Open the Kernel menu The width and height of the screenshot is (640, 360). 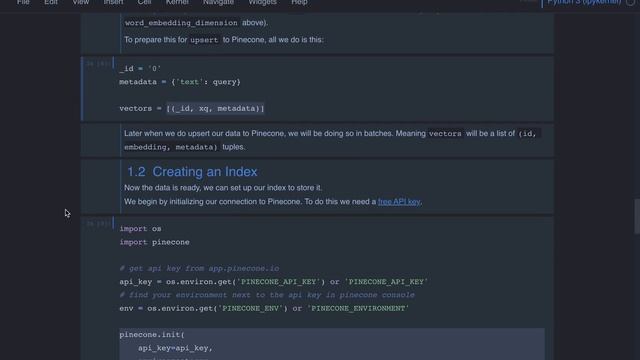pyautogui.click(x=177, y=2)
